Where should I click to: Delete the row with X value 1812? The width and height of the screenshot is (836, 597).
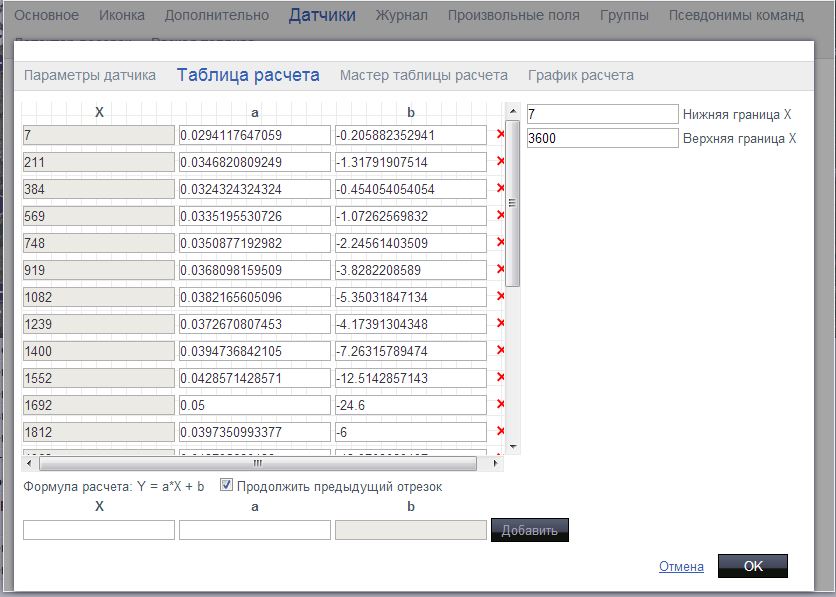click(x=500, y=432)
